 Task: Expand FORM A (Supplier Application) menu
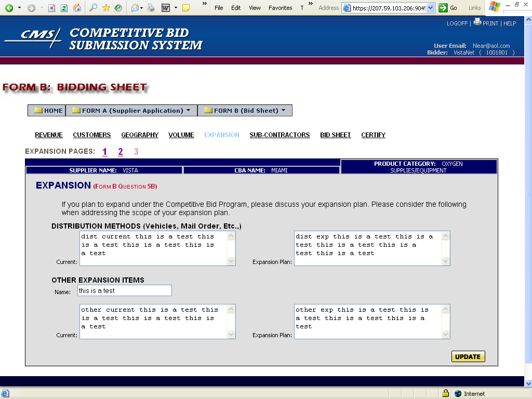131,111
